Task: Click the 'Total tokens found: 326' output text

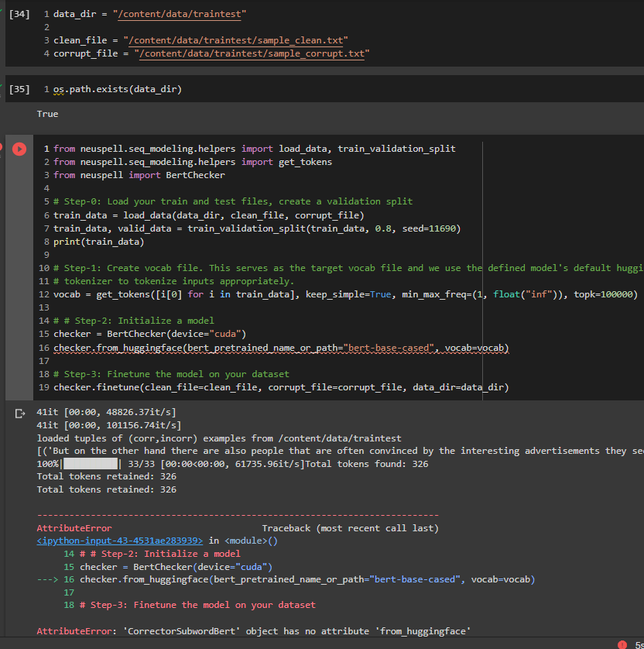Action: click(x=367, y=464)
